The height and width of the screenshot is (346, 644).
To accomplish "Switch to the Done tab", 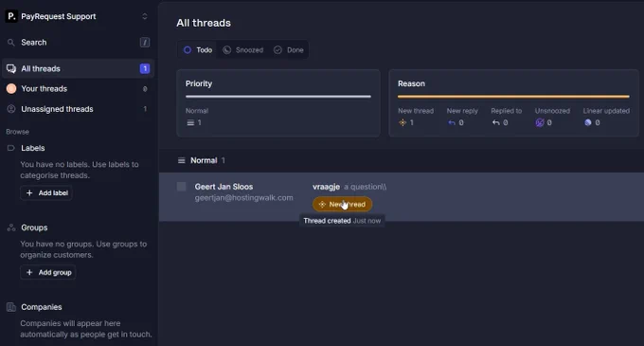I will coord(288,49).
